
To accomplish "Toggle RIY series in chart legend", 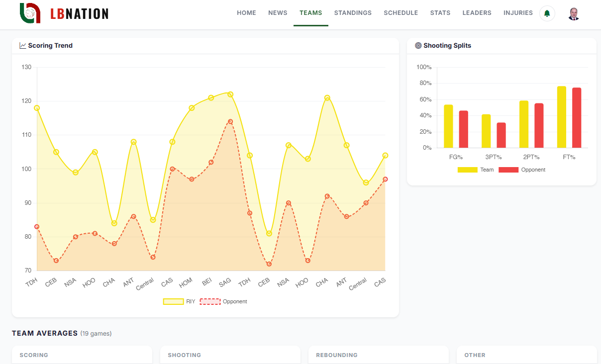I will click(179, 301).
